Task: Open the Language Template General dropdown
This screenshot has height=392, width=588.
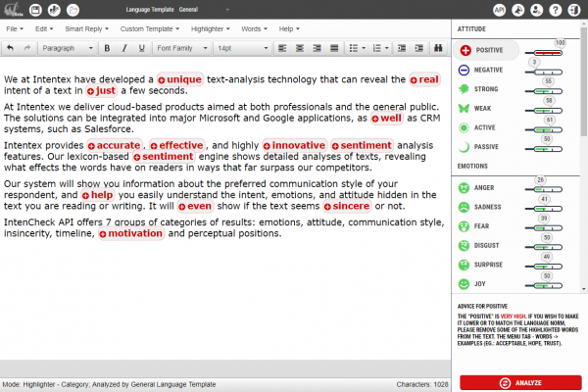Action: [x=177, y=10]
